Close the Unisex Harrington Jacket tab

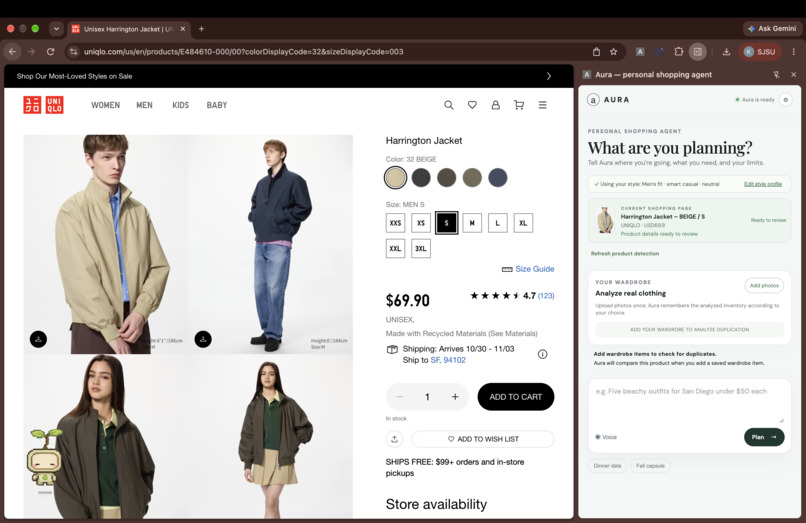click(182, 29)
